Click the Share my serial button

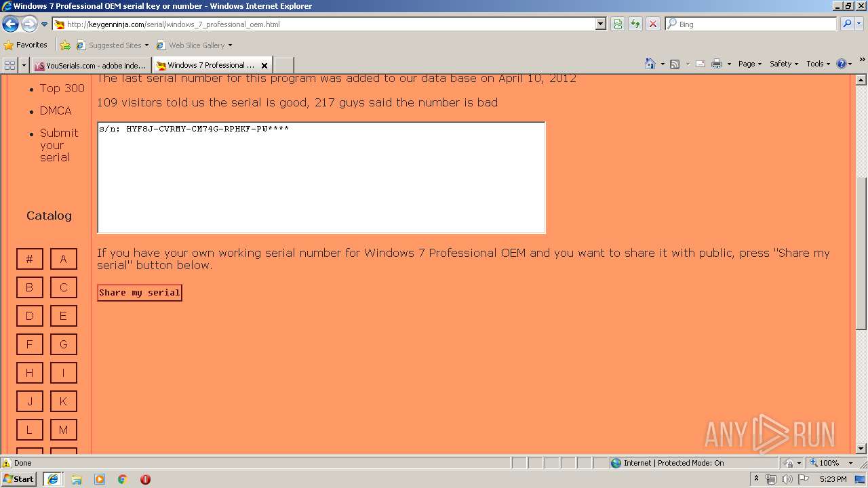[140, 293]
